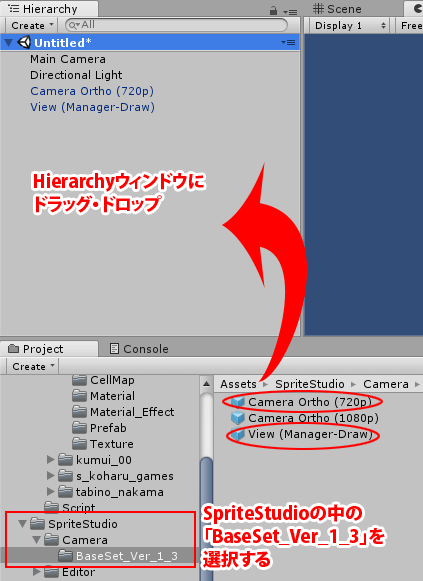This screenshot has height=581, width=423.
Task: Open the Hierarchy Create dropdown
Action: (x=32, y=26)
